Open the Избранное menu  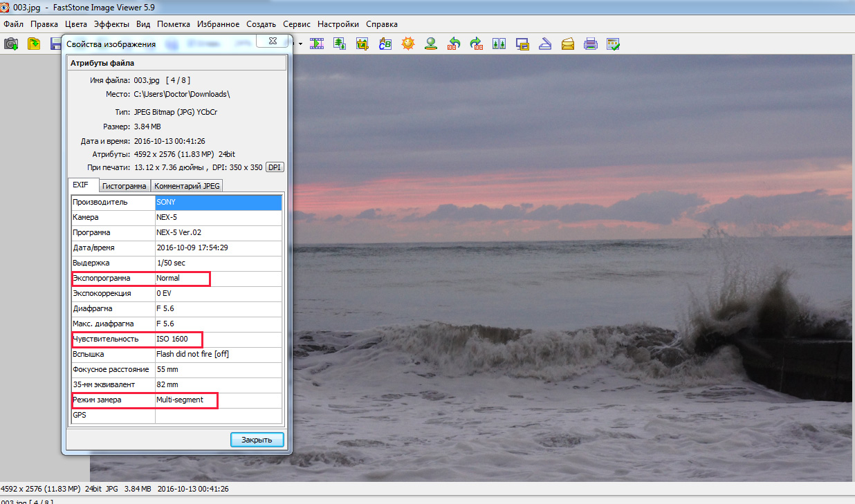pos(218,24)
